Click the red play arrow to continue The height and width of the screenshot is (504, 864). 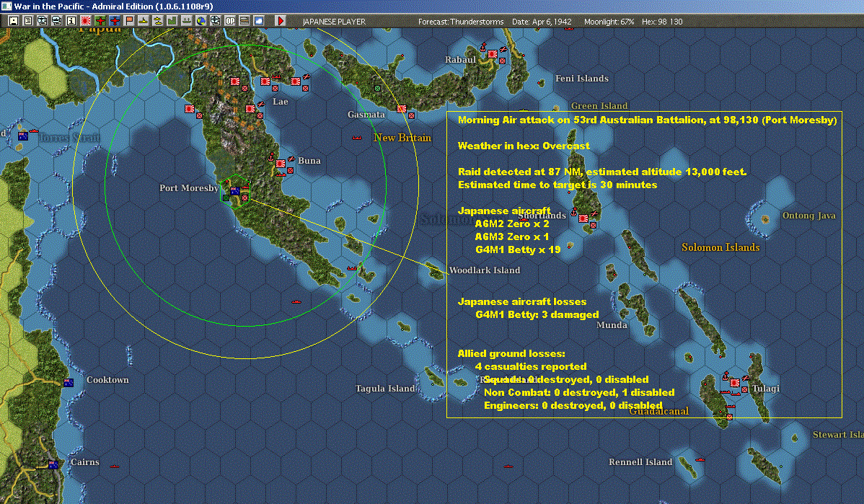pyautogui.click(x=280, y=21)
